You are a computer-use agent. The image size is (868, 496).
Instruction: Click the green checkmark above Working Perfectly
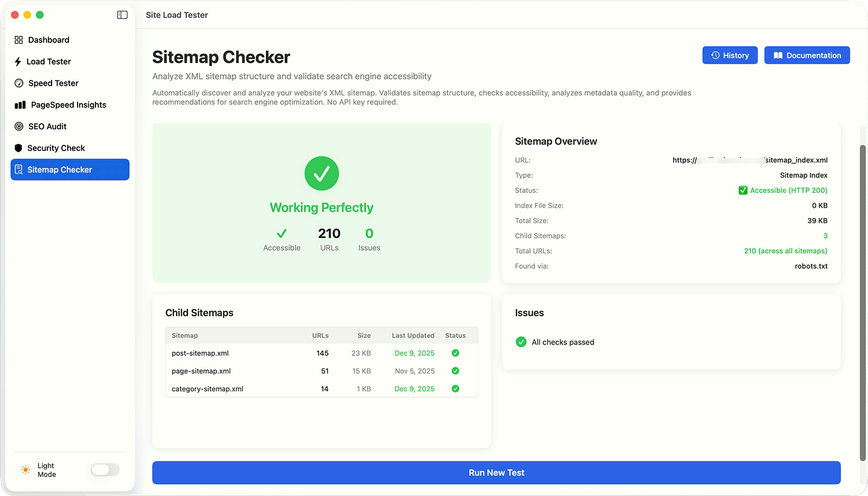tap(321, 173)
